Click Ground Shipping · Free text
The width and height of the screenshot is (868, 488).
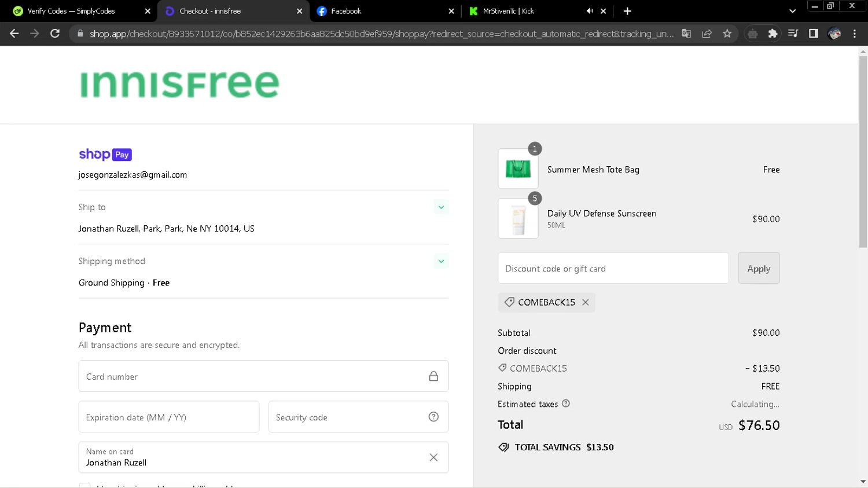click(124, 282)
